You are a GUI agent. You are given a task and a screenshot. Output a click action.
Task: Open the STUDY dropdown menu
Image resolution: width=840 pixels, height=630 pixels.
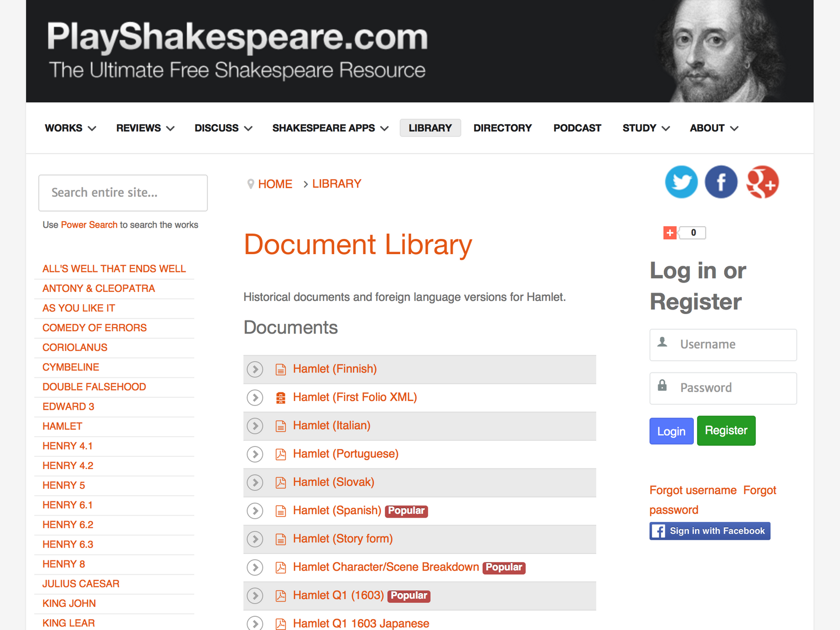[x=646, y=128]
